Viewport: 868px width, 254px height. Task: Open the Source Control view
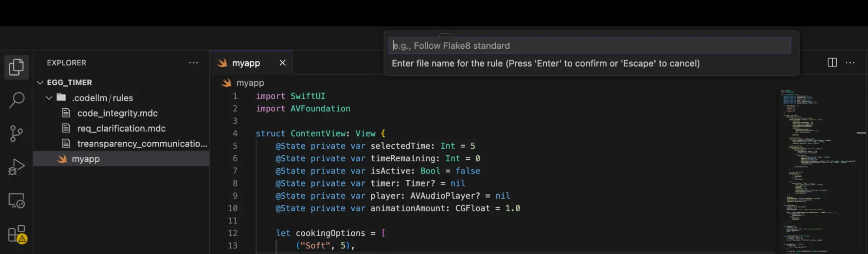17,134
